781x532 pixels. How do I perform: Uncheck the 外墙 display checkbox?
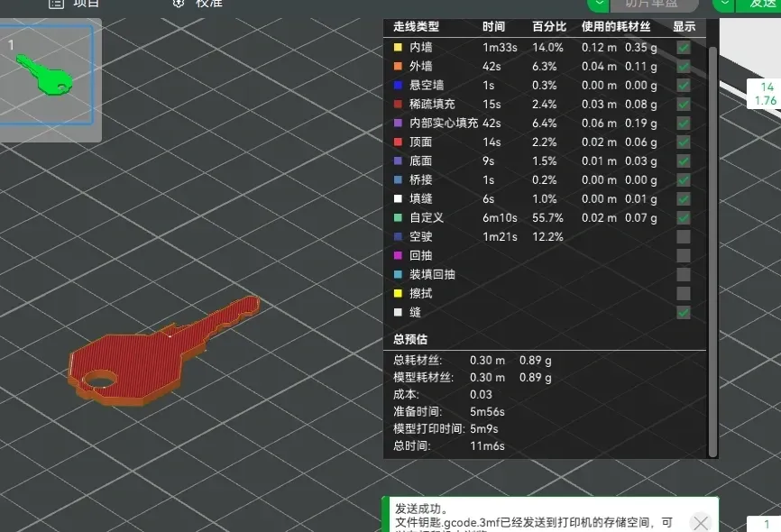(x=684, y=66)
